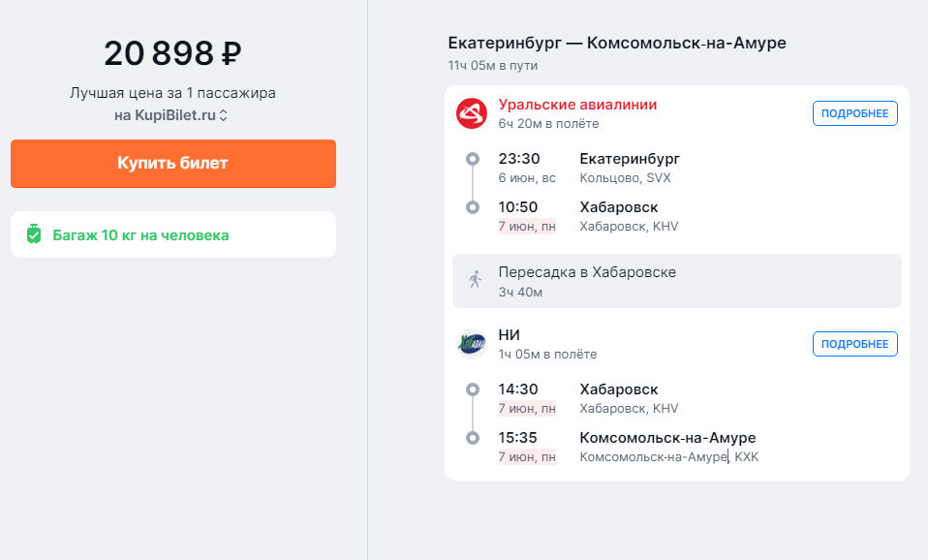This screenshot has height=560, width=928.
Task: Expand details for Ural Airlines flight
Action: [854, 113]
